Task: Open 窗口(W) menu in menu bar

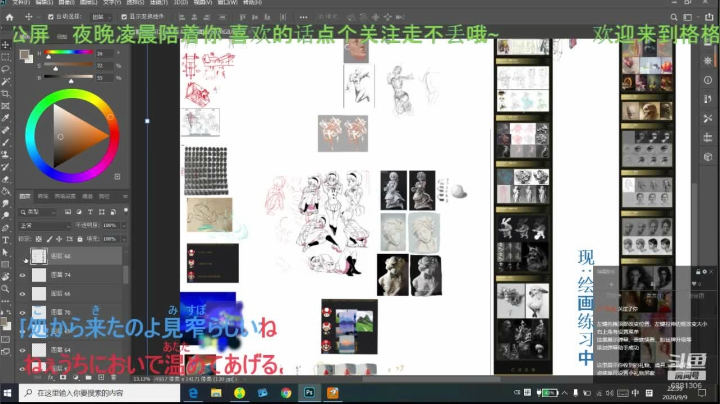Action: (x=227, y=2)
